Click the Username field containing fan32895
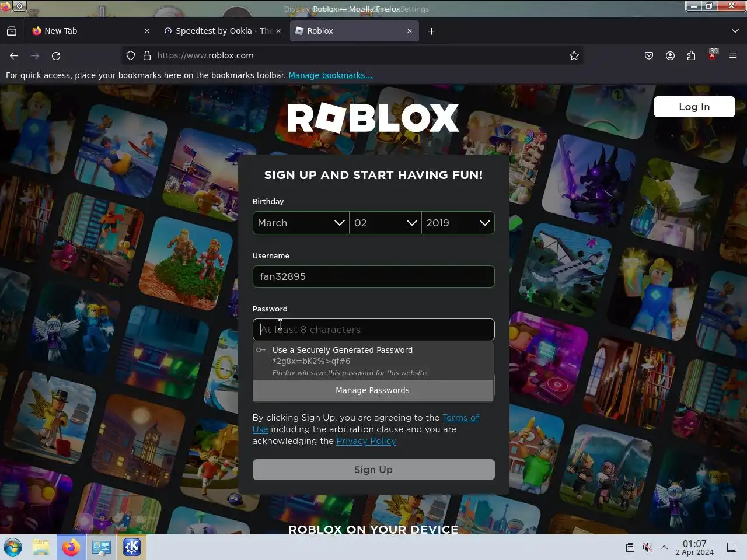This screenshot has width=747, height=560. point(373,276)
